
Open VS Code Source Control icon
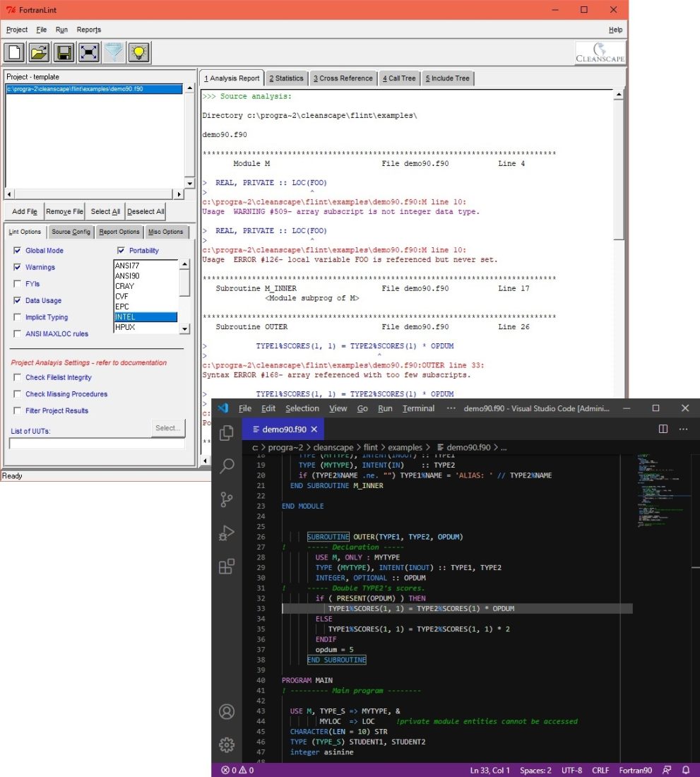point(227,499)
